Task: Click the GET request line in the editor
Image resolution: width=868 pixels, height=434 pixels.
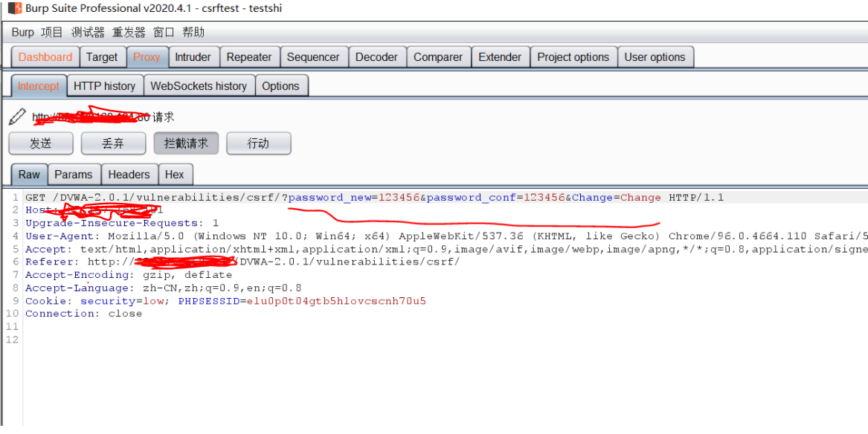Action: tap(375, 198)
